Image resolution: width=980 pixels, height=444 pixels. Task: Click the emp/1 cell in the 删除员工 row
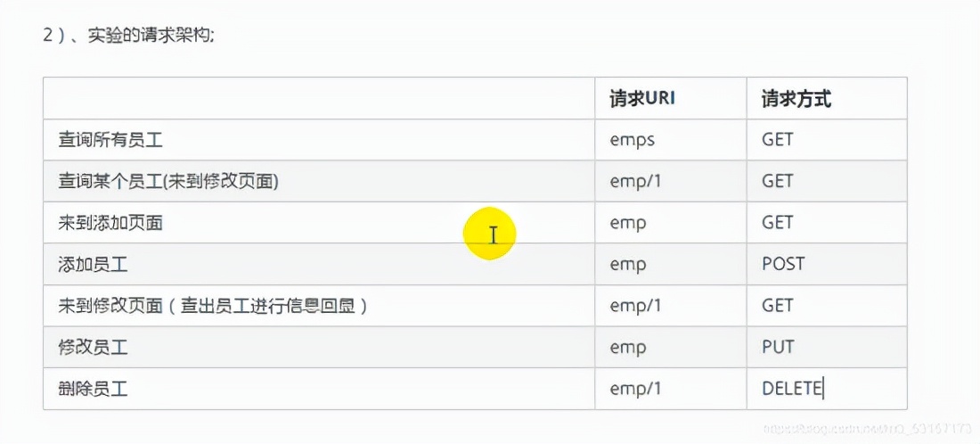[x=636, y=388]
